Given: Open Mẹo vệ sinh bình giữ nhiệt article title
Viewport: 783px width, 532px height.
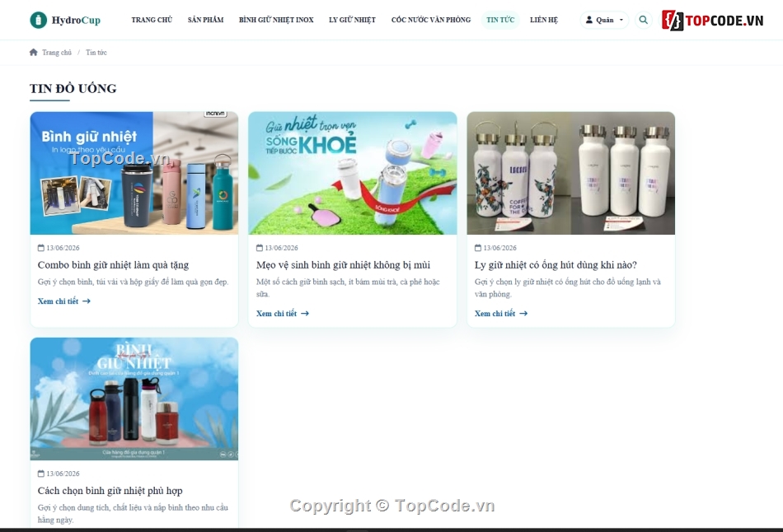Looking at the screenshot, I should tap(343, 265).
